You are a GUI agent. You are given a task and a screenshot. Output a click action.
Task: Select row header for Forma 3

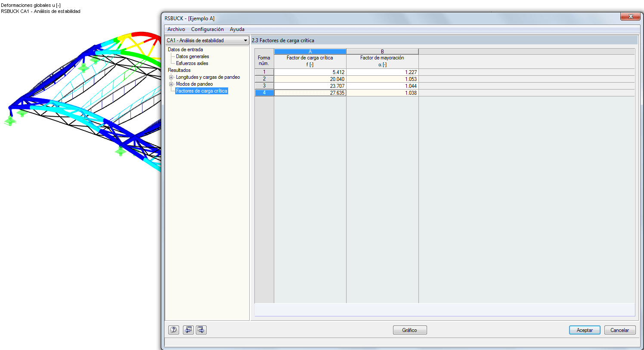click(264, 86)
